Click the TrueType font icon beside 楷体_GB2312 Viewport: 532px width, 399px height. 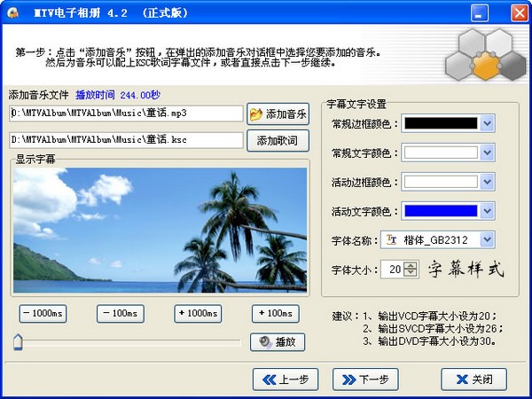[x=392, y=240]
